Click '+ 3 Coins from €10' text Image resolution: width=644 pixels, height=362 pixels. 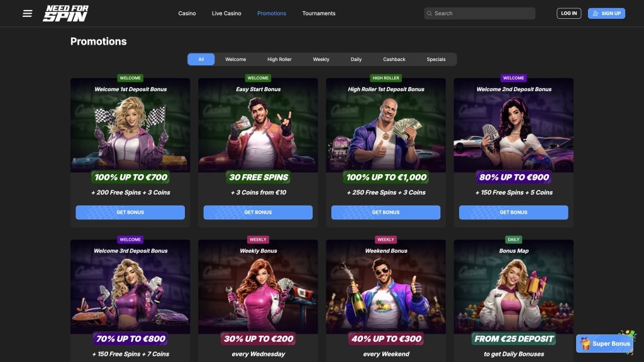pos(258,192)
